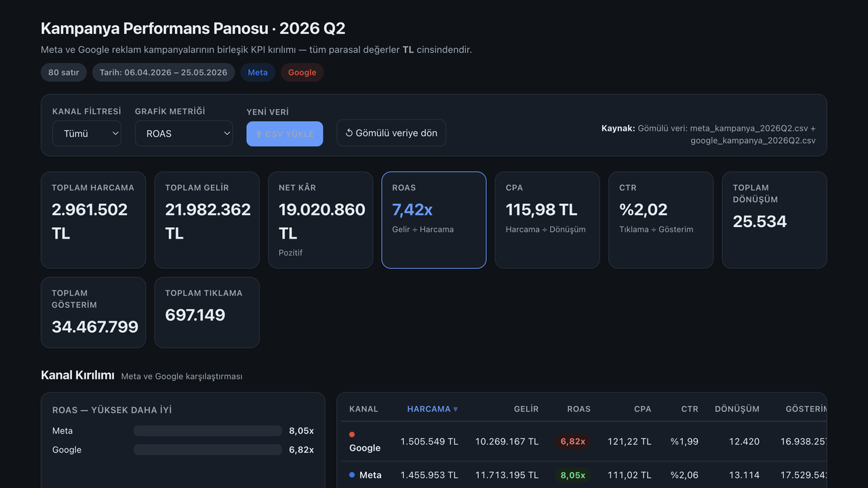Sort table by Gelir column header

pyautogui.click(x=526, y=409)
